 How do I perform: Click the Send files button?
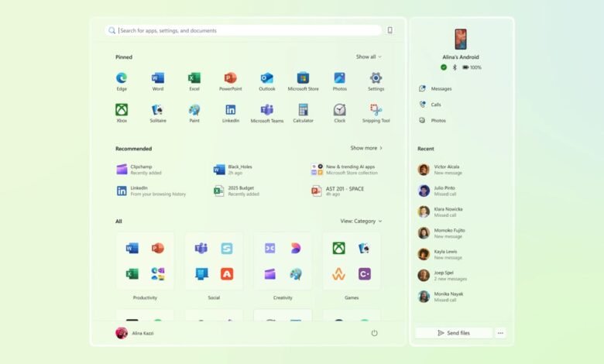(454, 333)
